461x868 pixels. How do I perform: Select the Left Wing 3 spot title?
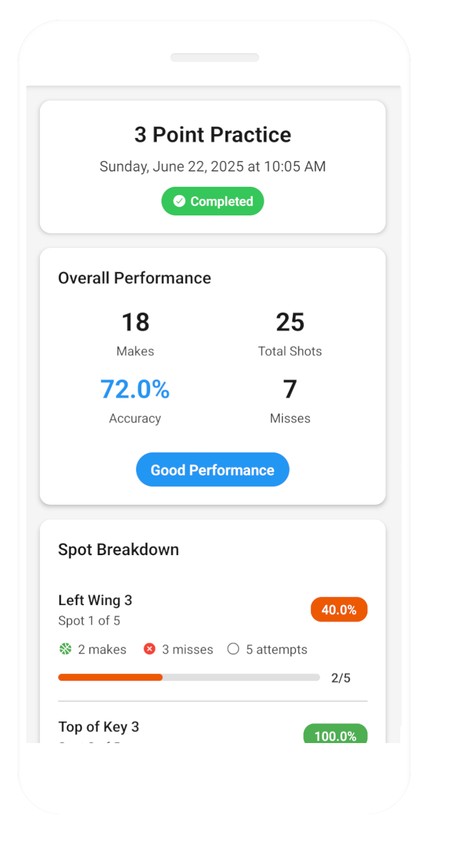[x=95, y=600]
